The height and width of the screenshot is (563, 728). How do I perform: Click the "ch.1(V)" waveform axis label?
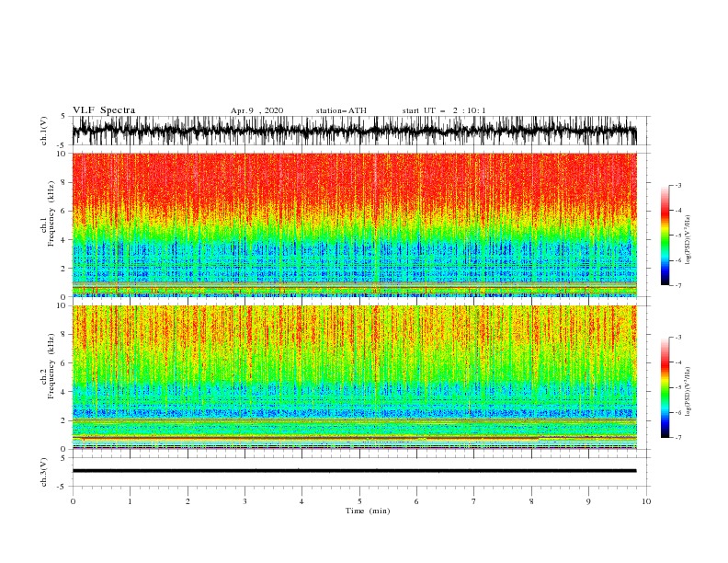pyautogui.click(x=44, y=131)
